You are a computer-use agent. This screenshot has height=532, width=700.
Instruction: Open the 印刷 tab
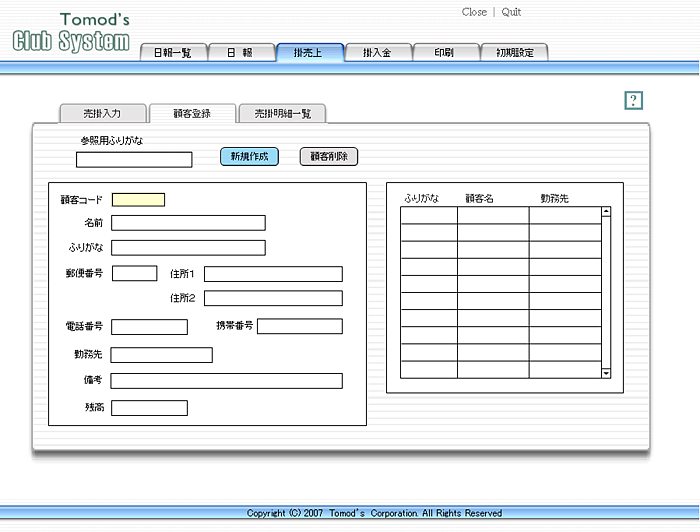pyautogui.click(x=445, y=53)
